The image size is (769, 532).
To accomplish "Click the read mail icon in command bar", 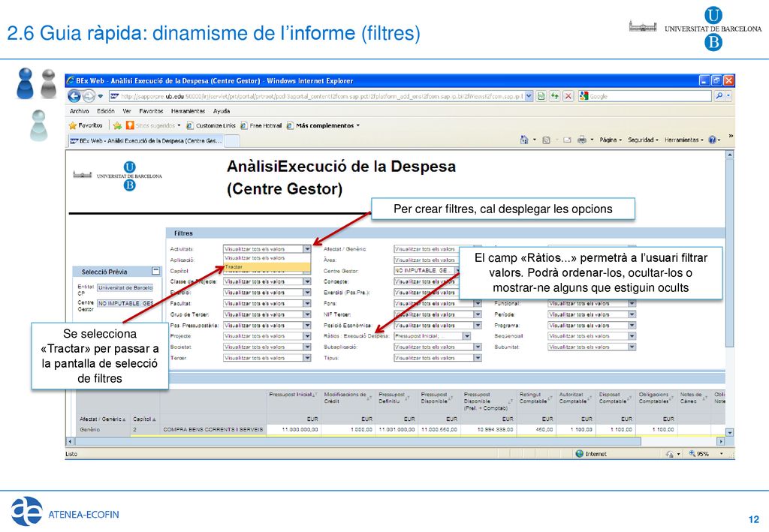I will click(568, 140).
